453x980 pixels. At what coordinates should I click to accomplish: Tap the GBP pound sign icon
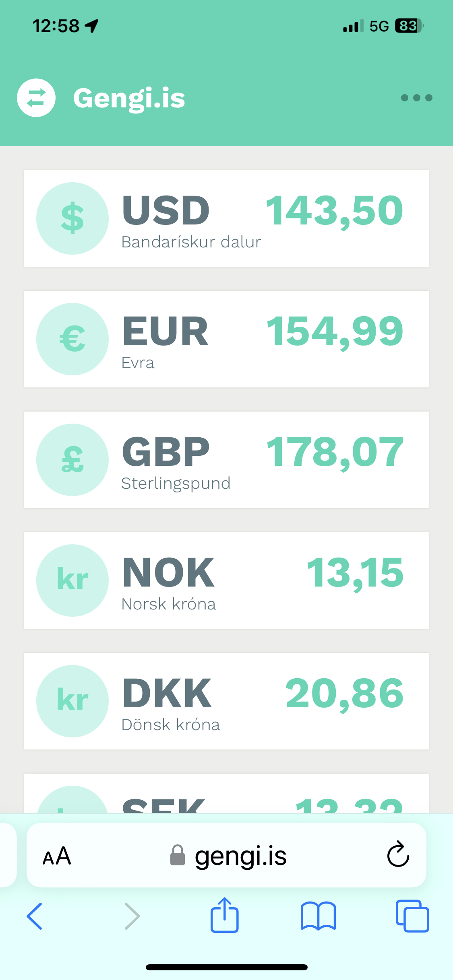coord(72,460)
